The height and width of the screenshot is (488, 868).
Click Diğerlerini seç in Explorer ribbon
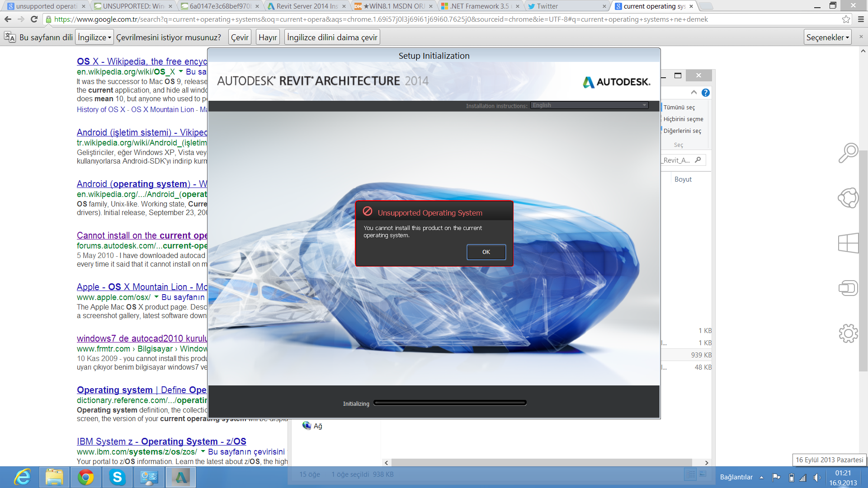click(x=682, y=131)
